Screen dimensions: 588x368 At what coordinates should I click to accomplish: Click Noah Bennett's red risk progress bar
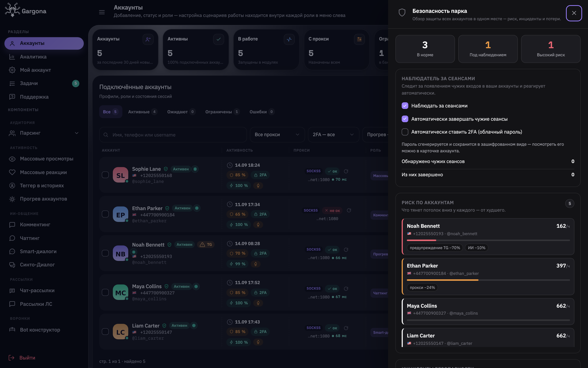click(422, 240)
